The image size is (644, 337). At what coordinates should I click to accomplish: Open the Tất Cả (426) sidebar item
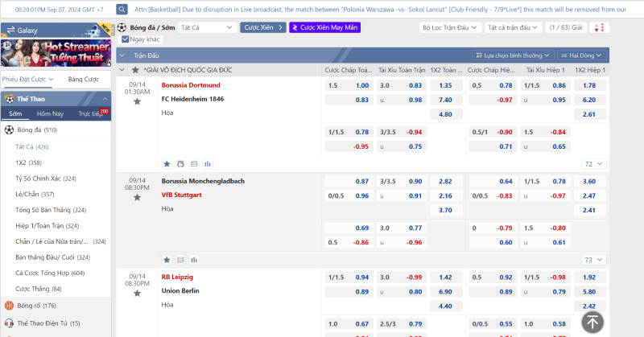(x=32, y=147)
